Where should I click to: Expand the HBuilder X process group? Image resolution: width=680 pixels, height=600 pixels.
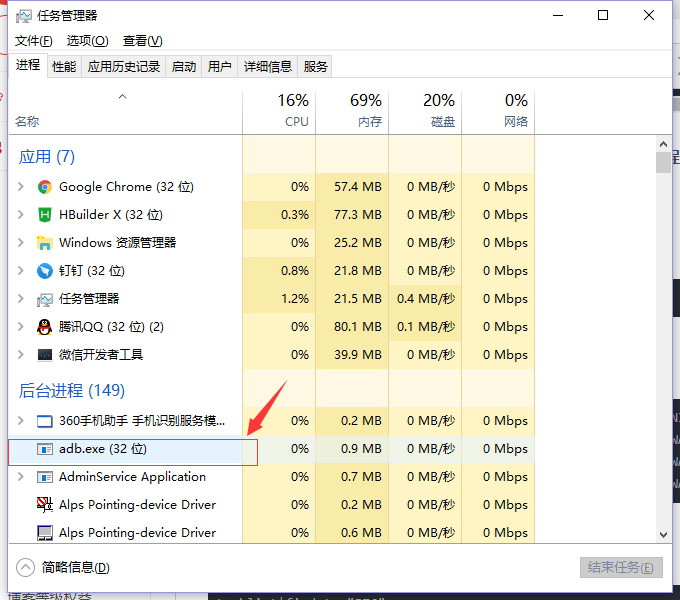(20, 215)
